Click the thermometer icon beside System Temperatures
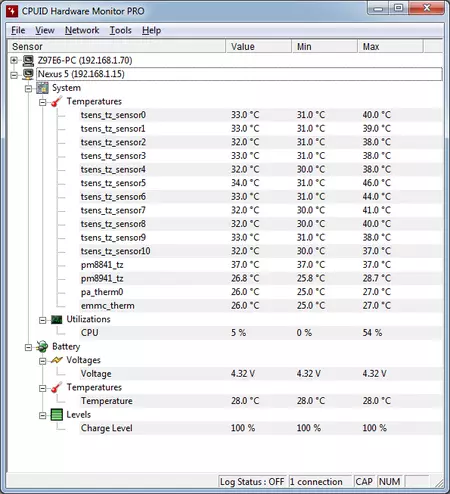This screenshot has width=450, height=494. (x=56, y=102)
